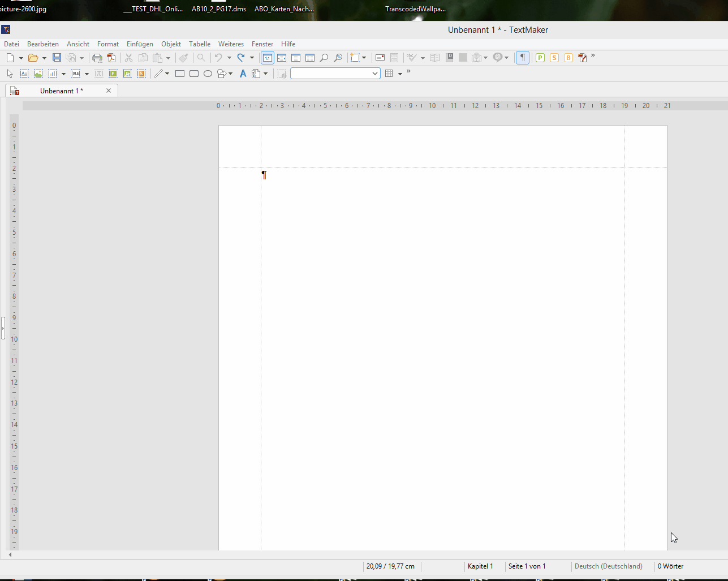Open the Tabelle menu
The image size is (728, 581).
pos(199,44)
